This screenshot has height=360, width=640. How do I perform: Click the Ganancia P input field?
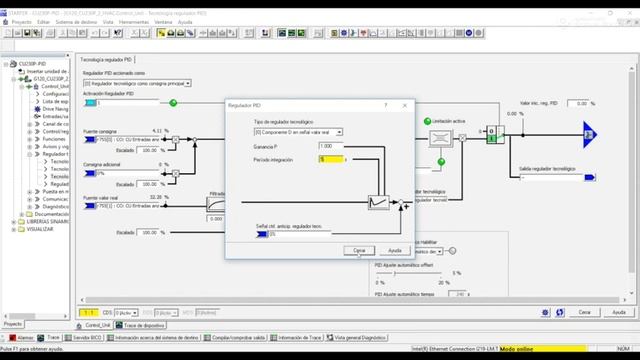(331, 146)
